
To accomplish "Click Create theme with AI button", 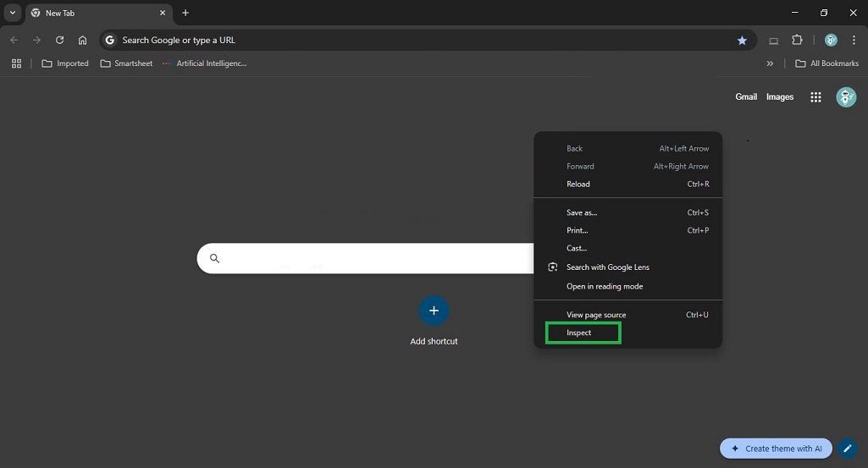I will pos(776,449).
